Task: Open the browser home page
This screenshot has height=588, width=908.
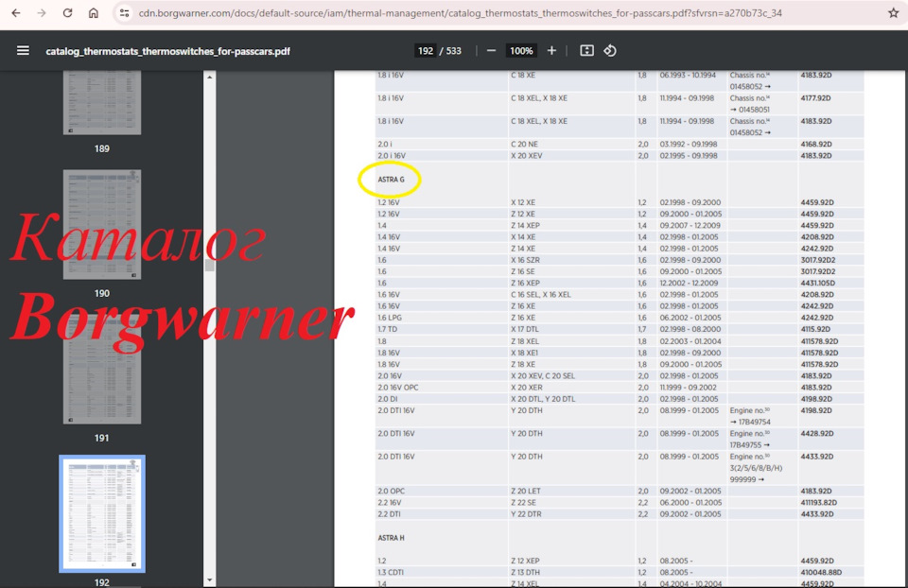Action: pos(94,12)
